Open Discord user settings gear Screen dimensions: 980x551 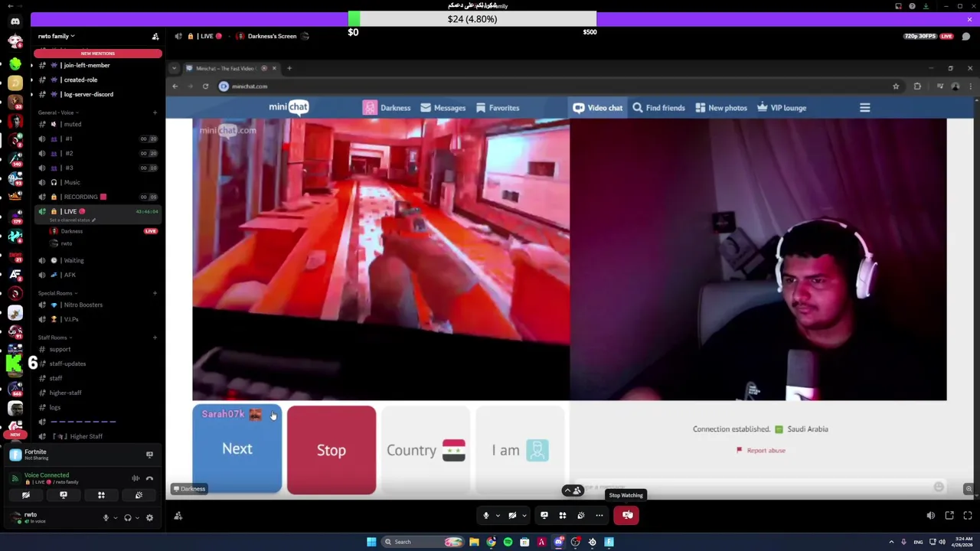pos(149,518)
